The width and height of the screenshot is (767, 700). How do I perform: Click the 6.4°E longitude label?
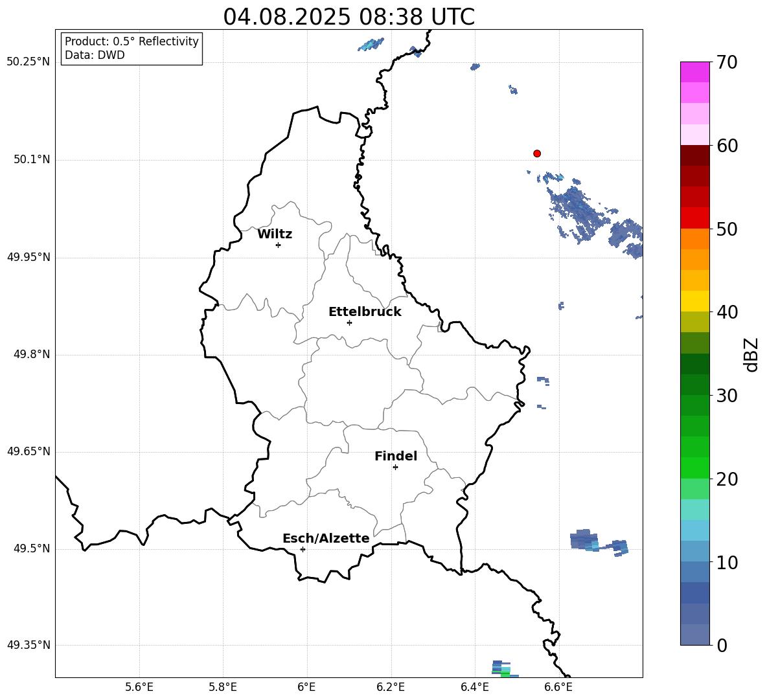click(474, 687)
